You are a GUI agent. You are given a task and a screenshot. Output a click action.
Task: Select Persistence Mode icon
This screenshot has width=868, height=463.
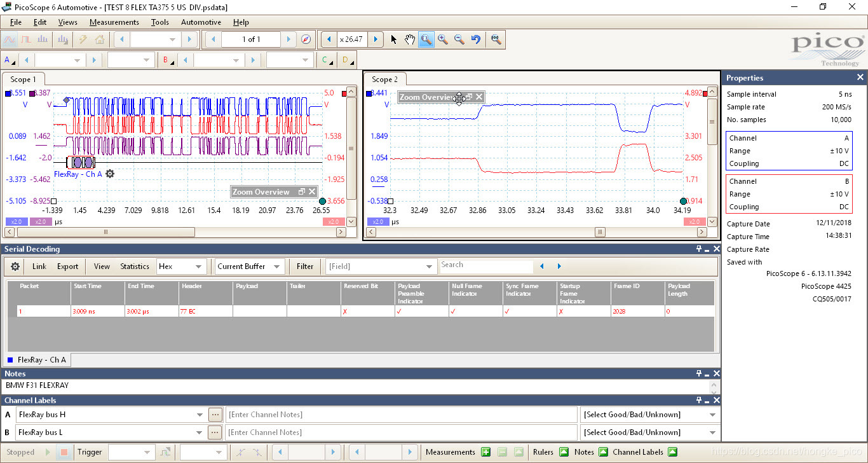(x=26, y=39)
